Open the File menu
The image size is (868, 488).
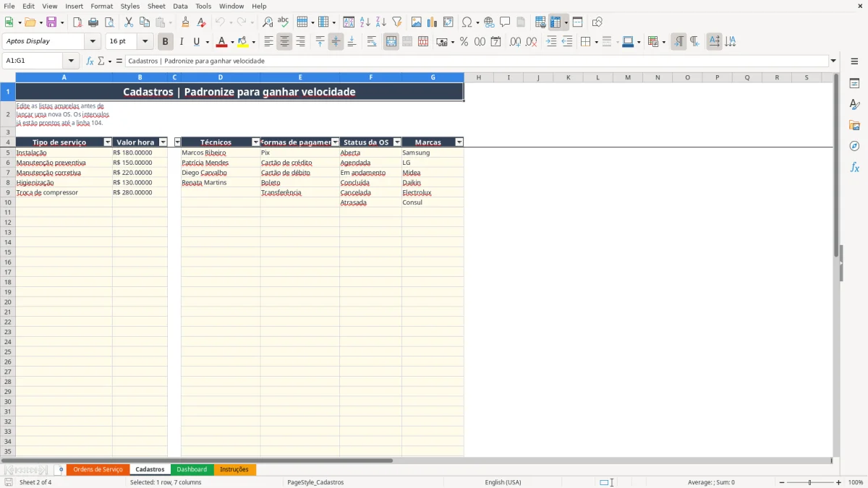(9, 6)
